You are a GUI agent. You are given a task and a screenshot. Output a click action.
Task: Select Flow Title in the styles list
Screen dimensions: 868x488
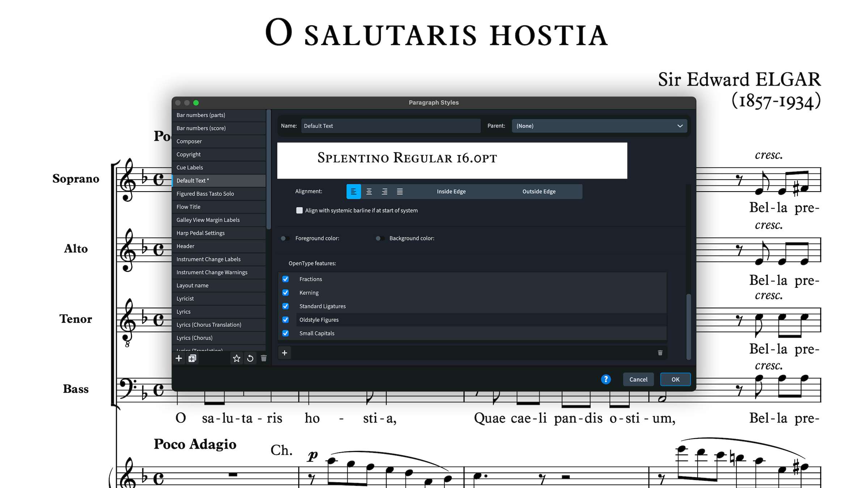coord(188,207)
